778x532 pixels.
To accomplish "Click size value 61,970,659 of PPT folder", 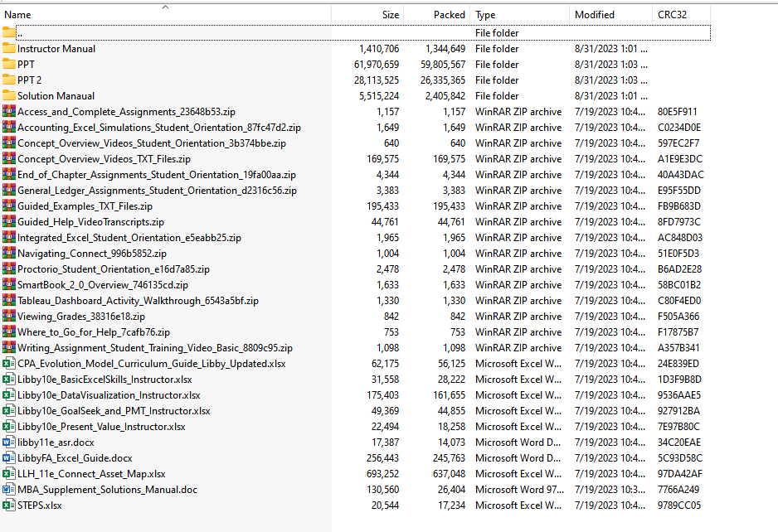I will [x=377, y=65].
